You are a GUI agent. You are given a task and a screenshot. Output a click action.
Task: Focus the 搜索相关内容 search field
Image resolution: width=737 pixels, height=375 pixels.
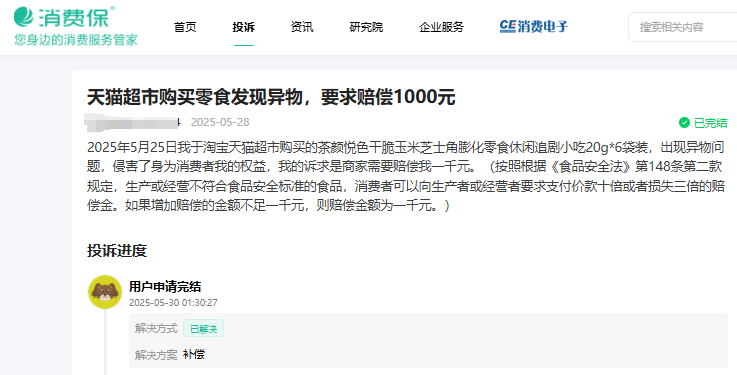pos(683,27)
